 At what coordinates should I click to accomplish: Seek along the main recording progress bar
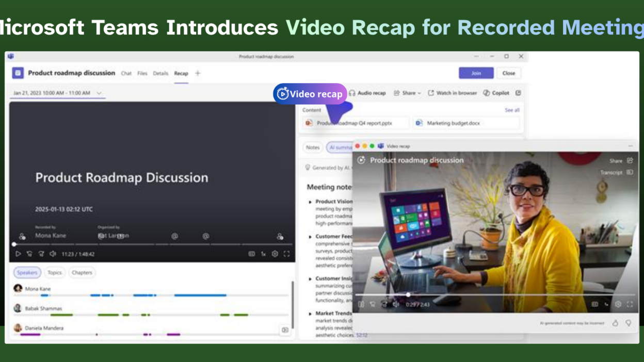click(x=153, y=244)
